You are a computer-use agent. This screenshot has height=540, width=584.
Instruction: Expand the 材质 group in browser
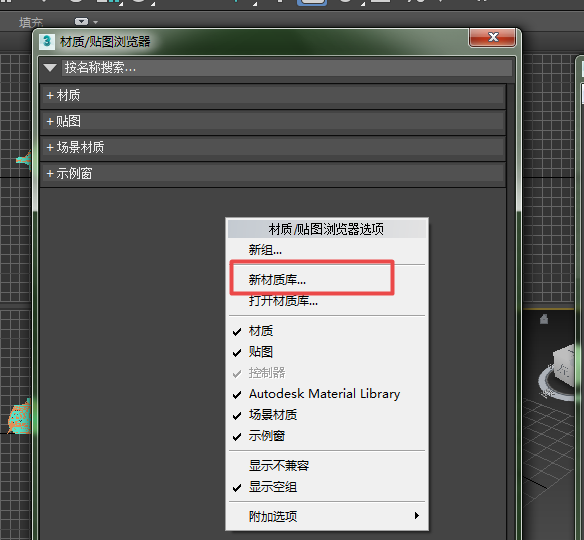pos(273,96)
